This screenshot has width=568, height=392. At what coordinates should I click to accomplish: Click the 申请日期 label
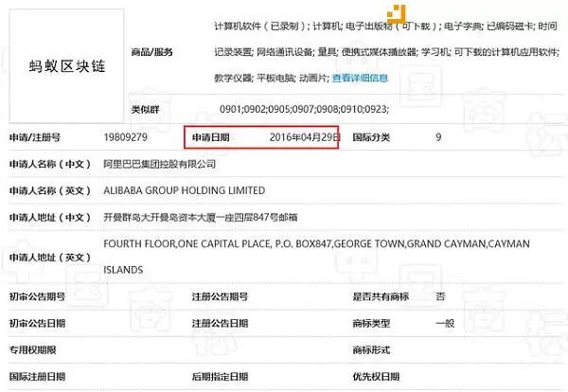[x=210, y=137]
